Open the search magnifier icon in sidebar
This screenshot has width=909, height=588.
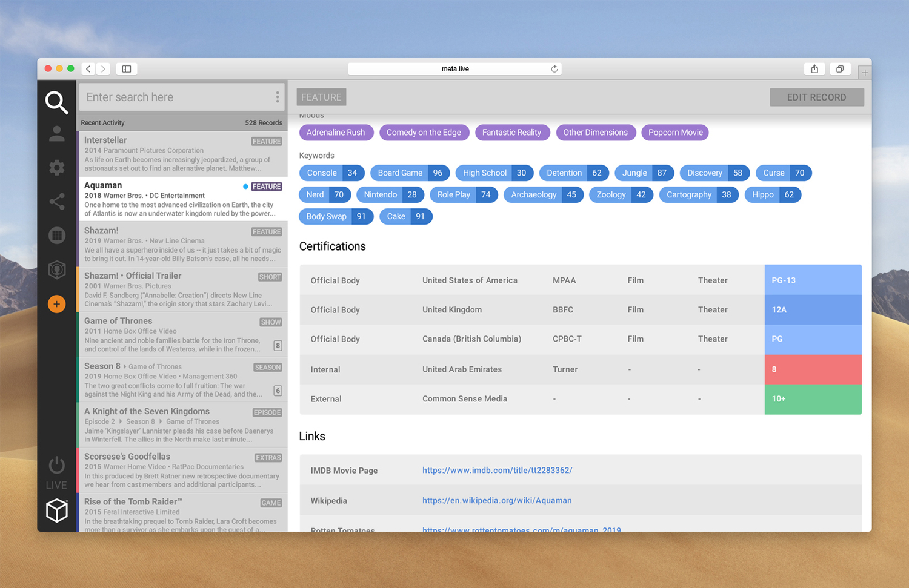click(x=56, y=102)
